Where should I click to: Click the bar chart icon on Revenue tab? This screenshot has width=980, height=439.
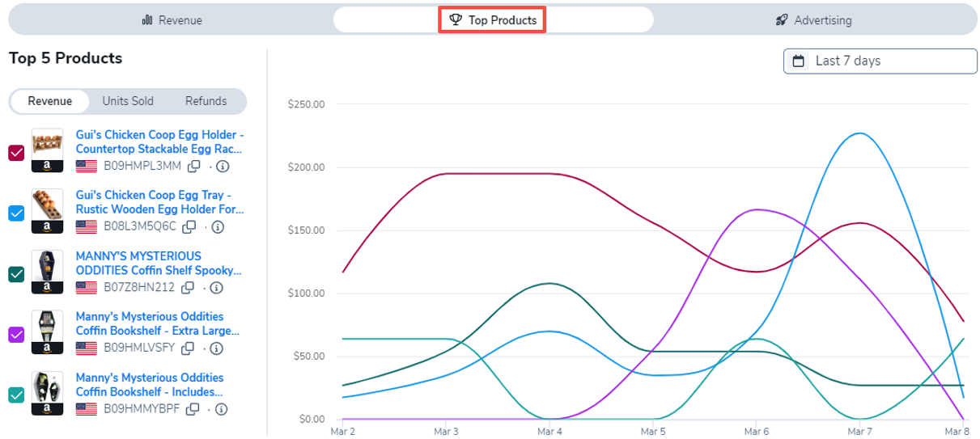(x=147, y=20)
